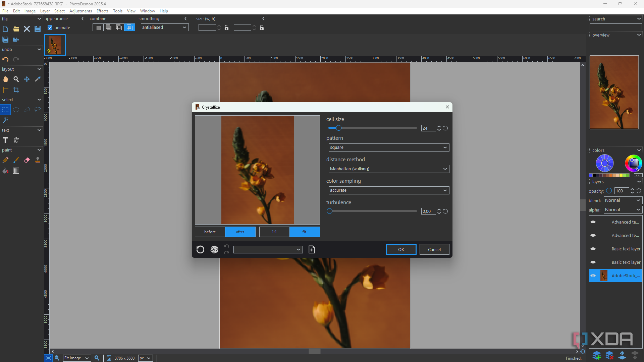Click the image thumbnail in the tab strip
Viewport: 644px width, 362px height.
55,45
